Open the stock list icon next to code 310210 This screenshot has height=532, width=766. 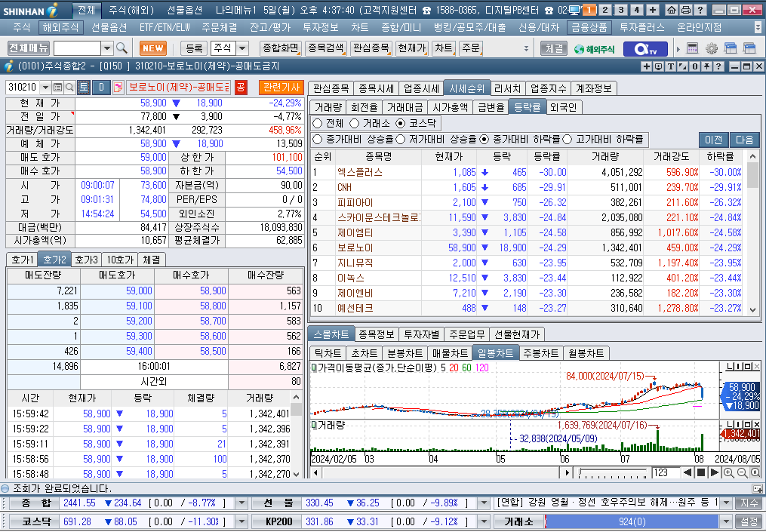(x=57, y=88)
